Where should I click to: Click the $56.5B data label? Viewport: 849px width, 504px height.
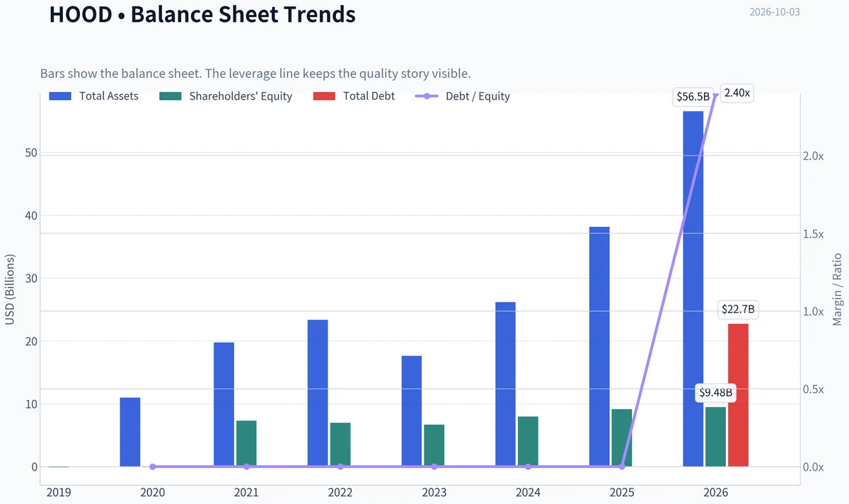pyautogui.click(x=693, y=97)
